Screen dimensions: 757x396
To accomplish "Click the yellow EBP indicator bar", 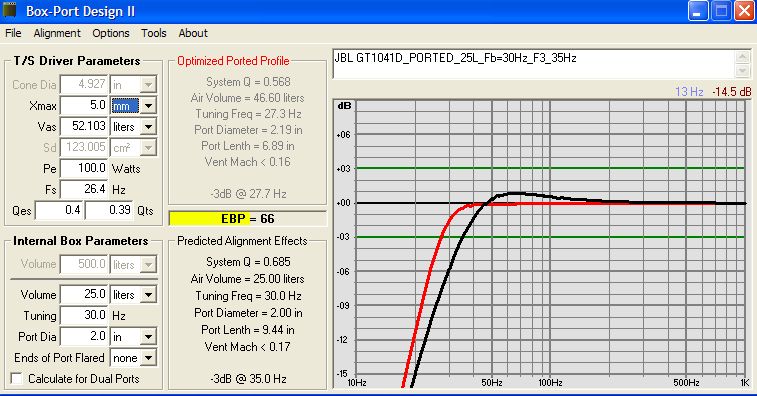I will [247, 219].
